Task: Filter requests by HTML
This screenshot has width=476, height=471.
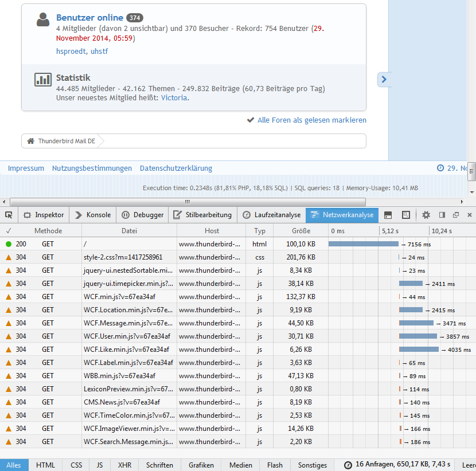Action: pyautogui.click(x=45, y=465)
